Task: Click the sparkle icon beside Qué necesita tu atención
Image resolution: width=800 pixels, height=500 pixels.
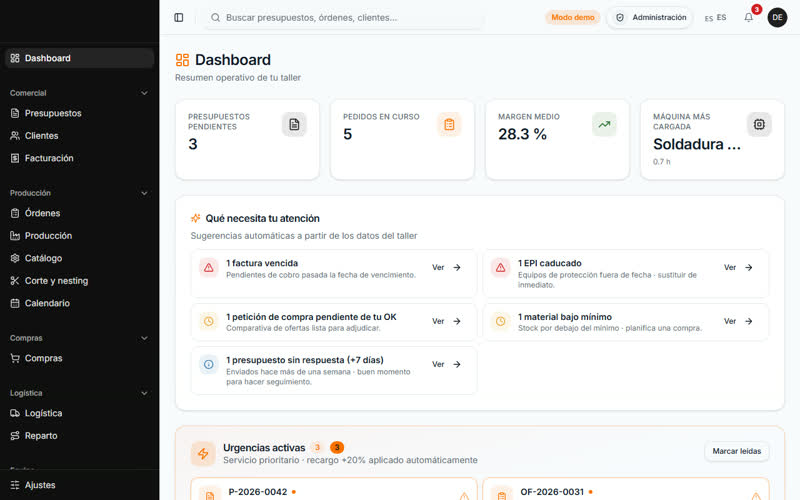Action: (x=195, y=218)
